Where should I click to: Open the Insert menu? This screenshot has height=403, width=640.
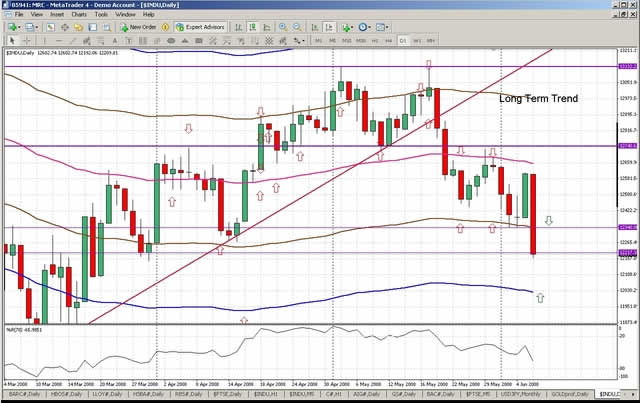coord(57,14)
